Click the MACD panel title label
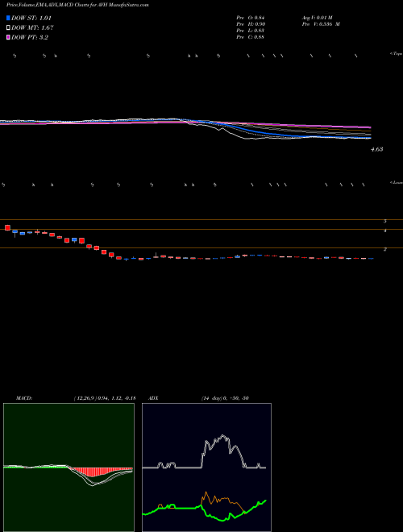Viewport: 403px width, 532px height. click(24, 398)
